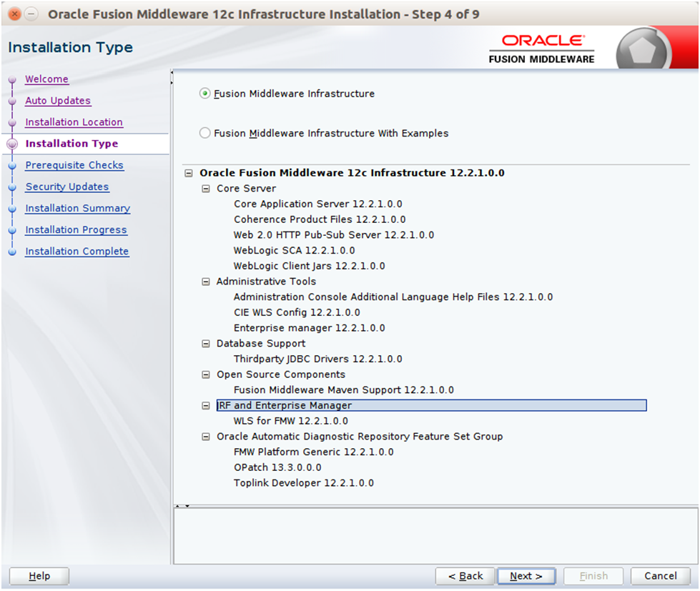Select Toplink Developer 12.2.1.0.0 row
This screenshot has width=700, height=591.
tap(304, 483)
